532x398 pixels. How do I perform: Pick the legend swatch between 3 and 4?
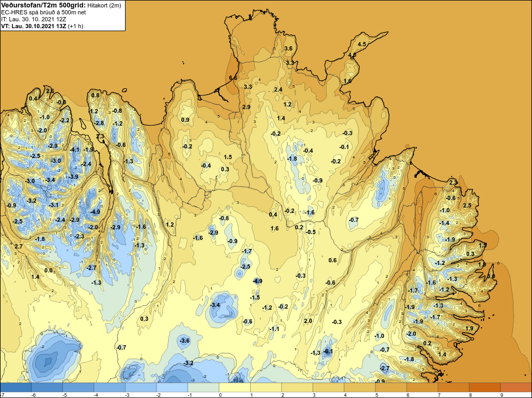pos(328,387)
